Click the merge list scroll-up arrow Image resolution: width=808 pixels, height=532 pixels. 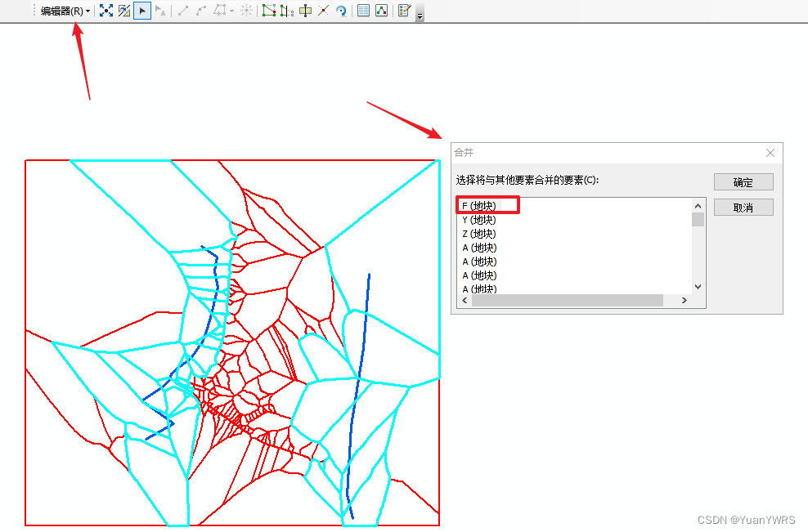point(698,206)
